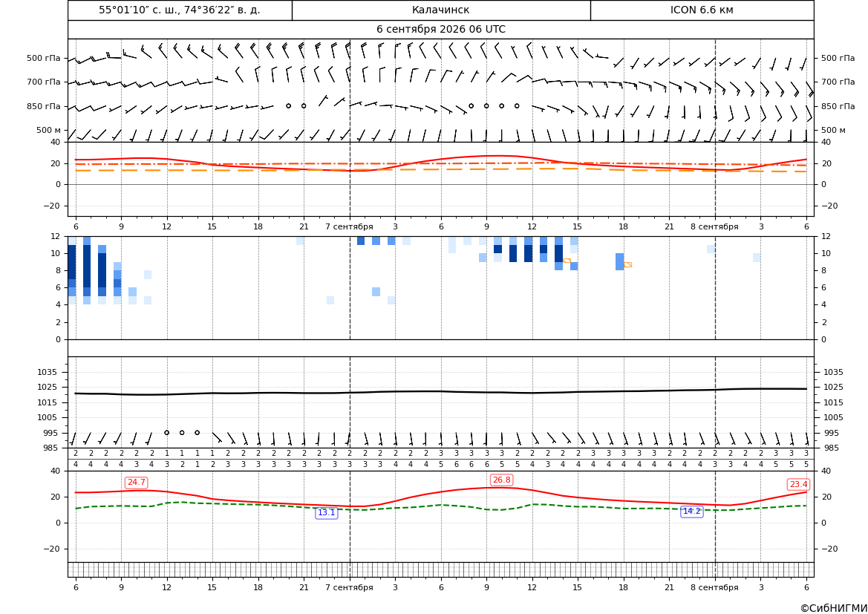Open the ©СибНИГМИ copyright credit
The image size is (868, 614).
(834, 608)
